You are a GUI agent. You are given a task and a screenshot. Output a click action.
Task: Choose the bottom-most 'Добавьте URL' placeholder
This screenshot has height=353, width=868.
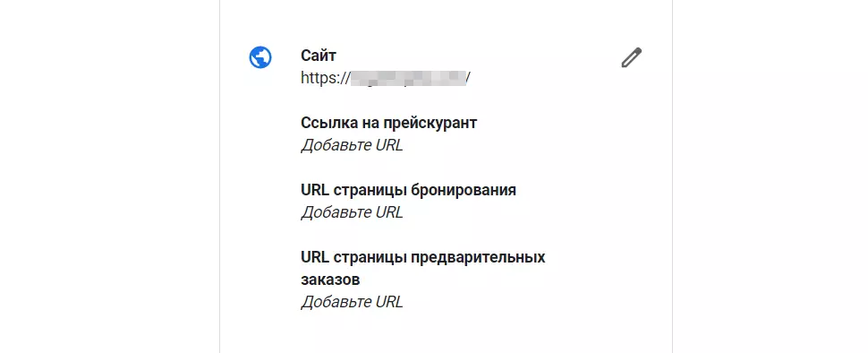point(352,302)
